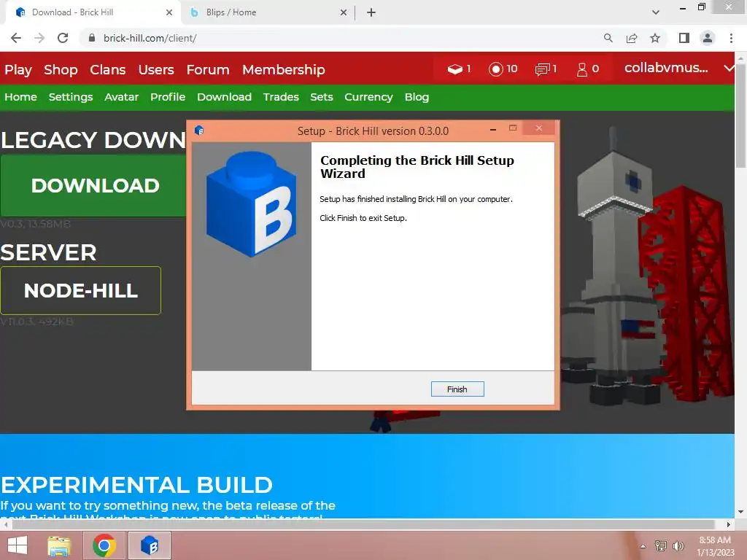Image resolution: width=747 pixels, height=560 pixels.
Task: Open the Forum page
Action: point(208,69)
